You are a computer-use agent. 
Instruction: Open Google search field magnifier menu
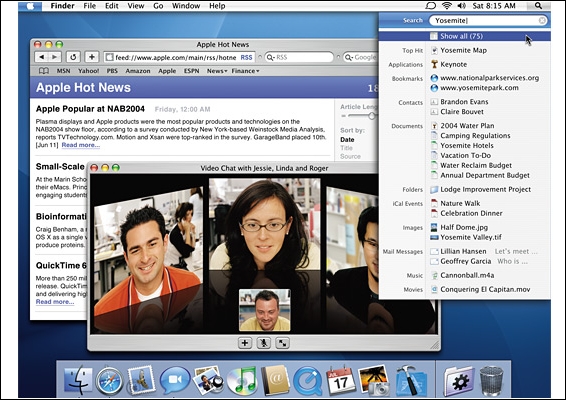(349, 57)
